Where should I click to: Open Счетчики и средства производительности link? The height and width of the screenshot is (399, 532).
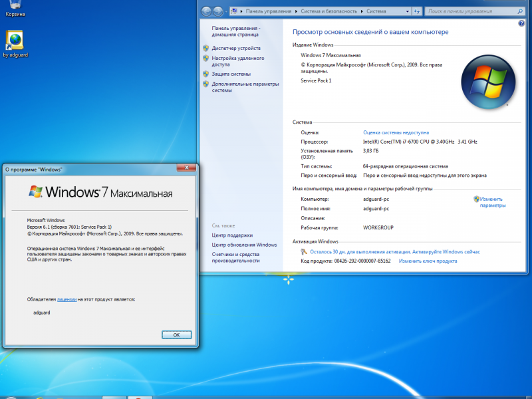[x=235, y=257]
